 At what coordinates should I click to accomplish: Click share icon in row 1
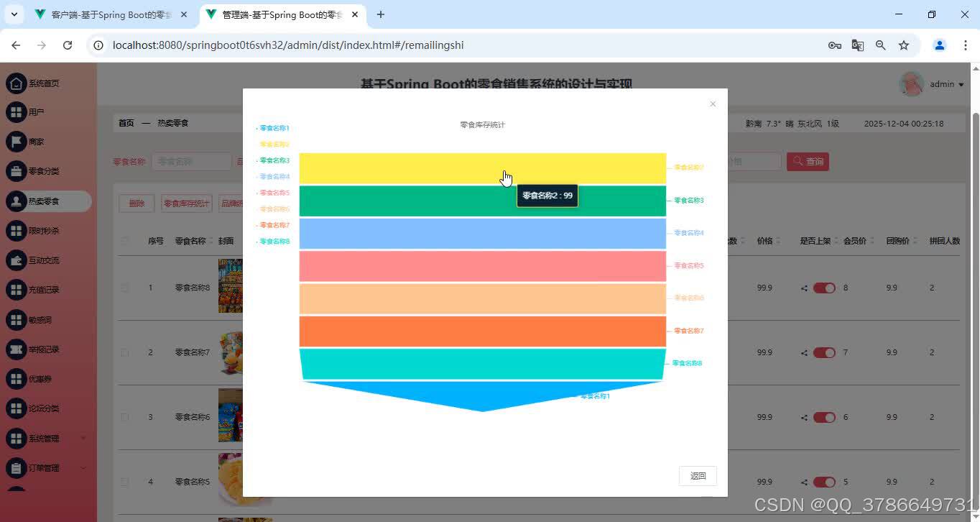805,288
